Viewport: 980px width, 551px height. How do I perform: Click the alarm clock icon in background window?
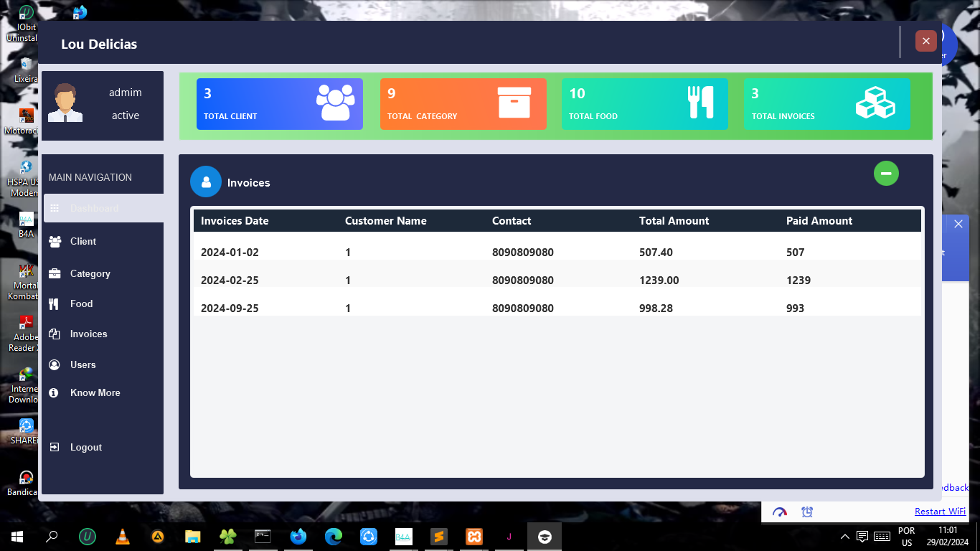(807, 512)
